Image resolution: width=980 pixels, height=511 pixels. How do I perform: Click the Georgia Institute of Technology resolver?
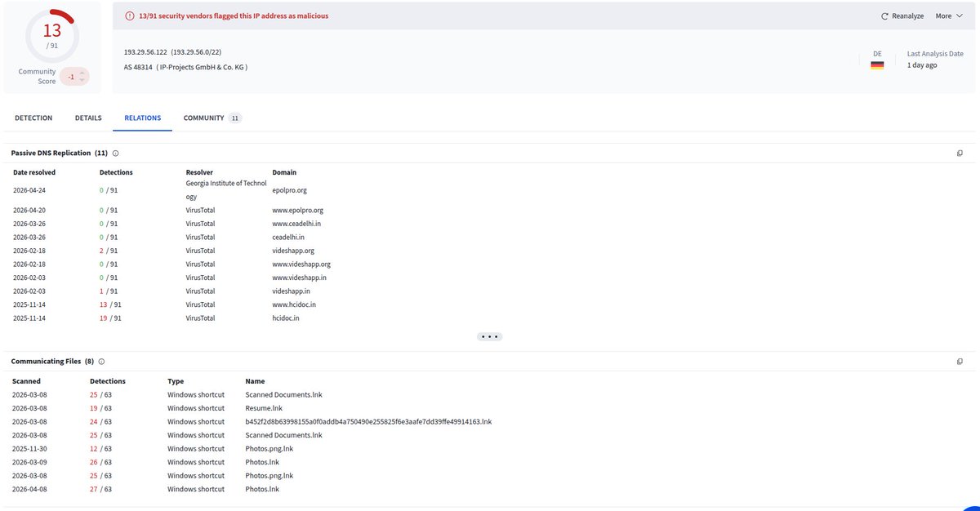click(x=226, y=189)
